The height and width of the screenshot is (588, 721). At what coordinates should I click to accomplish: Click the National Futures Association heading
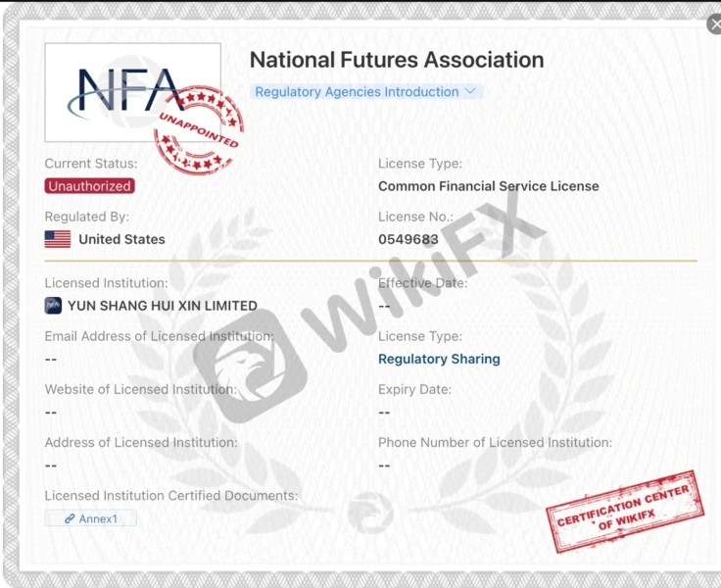coord(397,60)
